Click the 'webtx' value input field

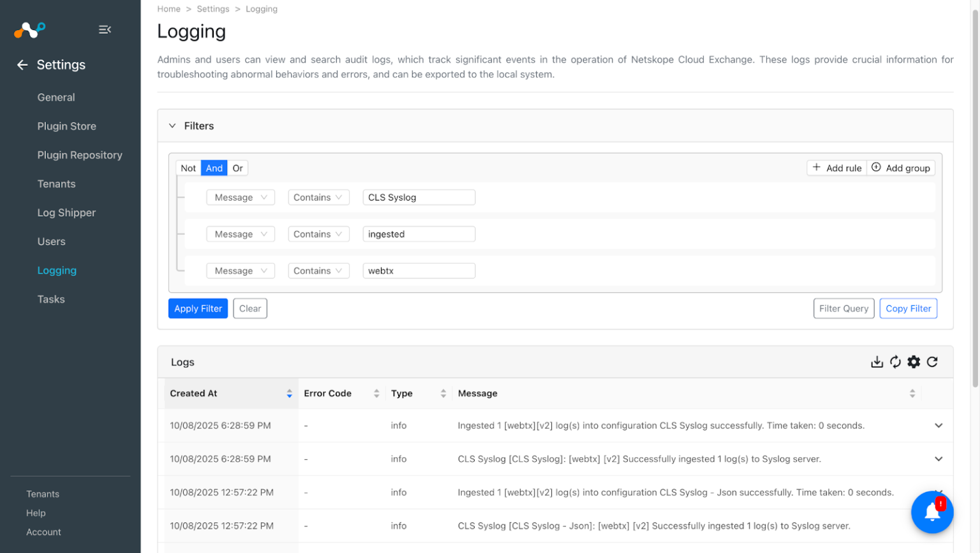tap(419, 271)
